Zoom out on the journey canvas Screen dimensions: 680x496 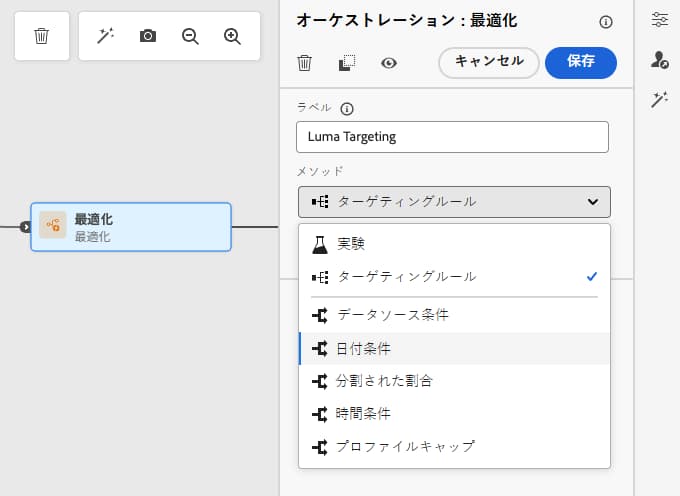(x=190, y=36)
